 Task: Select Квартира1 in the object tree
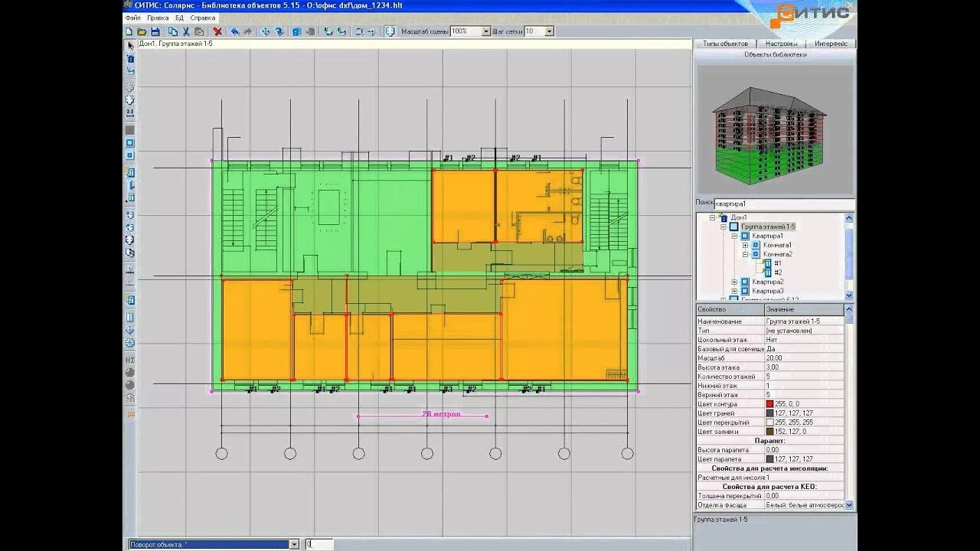tap(768, 236)
